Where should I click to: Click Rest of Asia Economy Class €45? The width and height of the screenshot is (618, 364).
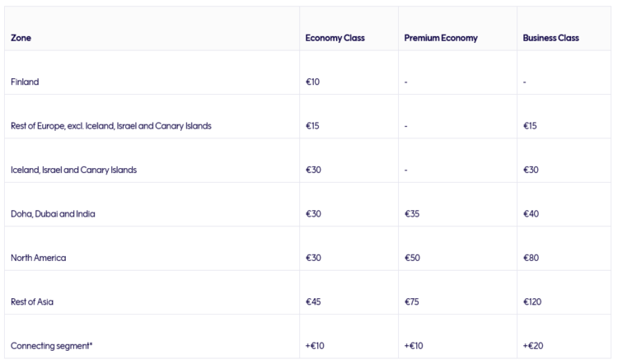313,301
